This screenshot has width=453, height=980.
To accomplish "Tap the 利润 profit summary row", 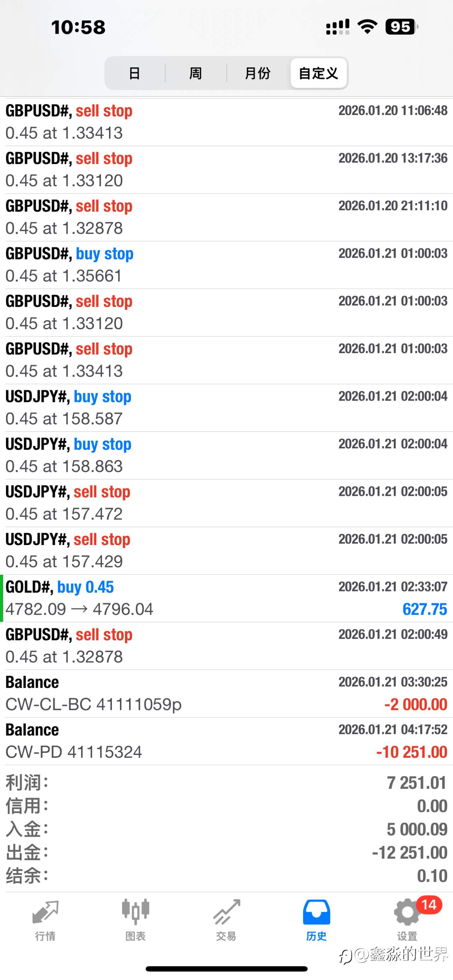I will coord(226,783).
